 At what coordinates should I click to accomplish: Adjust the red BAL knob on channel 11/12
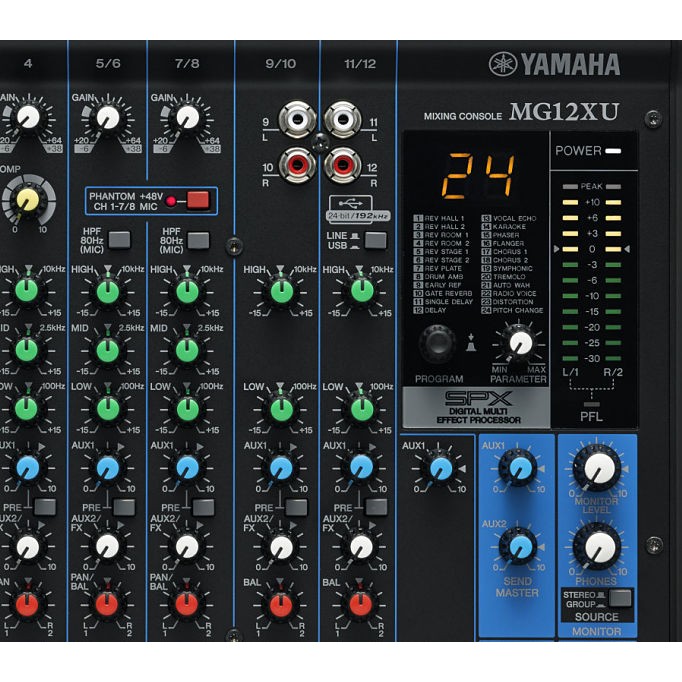[x=360, y=604]
